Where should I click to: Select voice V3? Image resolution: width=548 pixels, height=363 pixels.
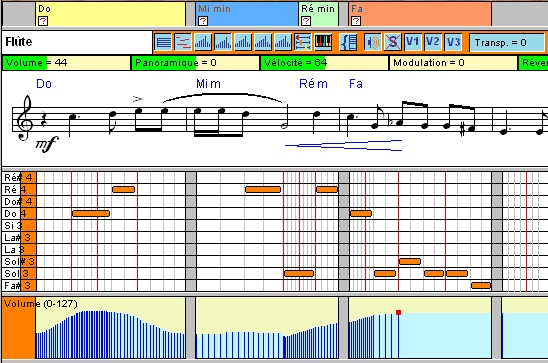453,42
